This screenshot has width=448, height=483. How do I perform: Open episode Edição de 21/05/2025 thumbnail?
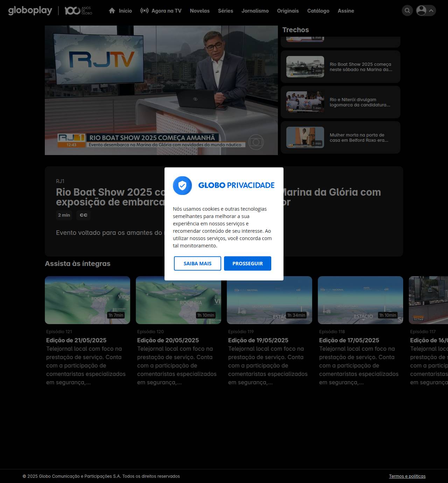pyautogui.click(x=87, y=300)
